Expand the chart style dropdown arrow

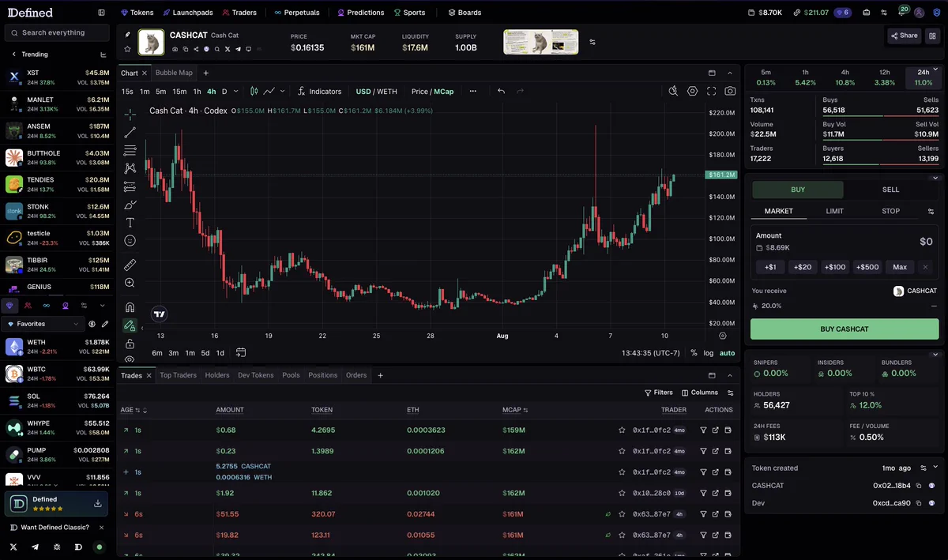281,92
